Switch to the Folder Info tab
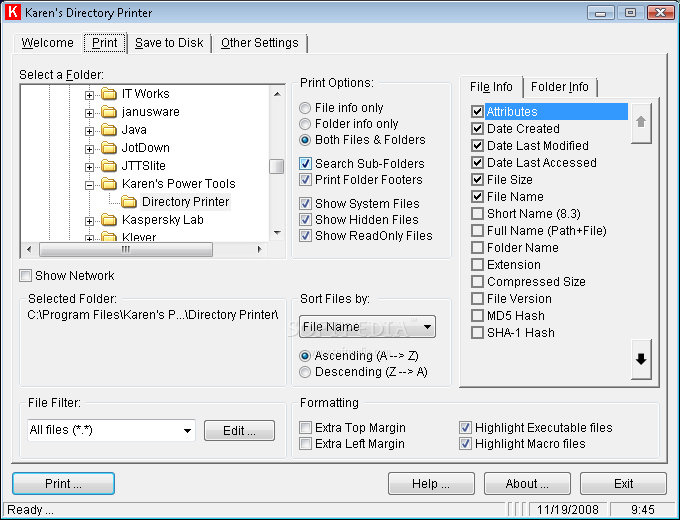Image resolution: width=680 pixels, height=520 pixels. tap(559, 87)
